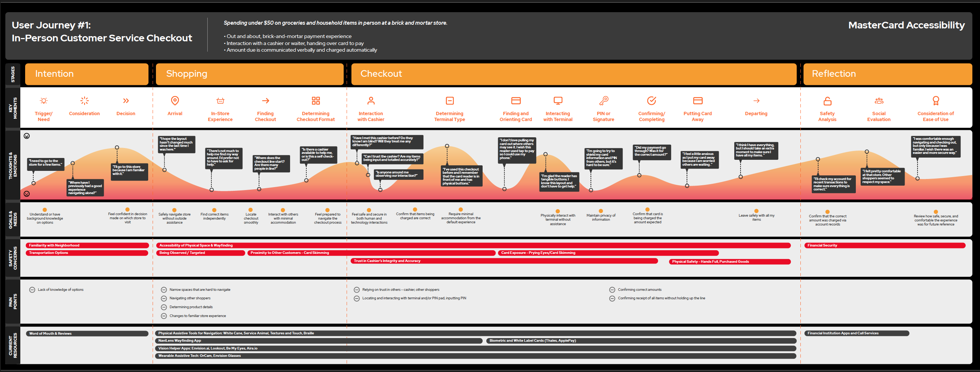The height and width of the screenshot is (372, 980).
Task: Click the Consideration of Ease of Use award icon
Action: click(x=936, y=101)
